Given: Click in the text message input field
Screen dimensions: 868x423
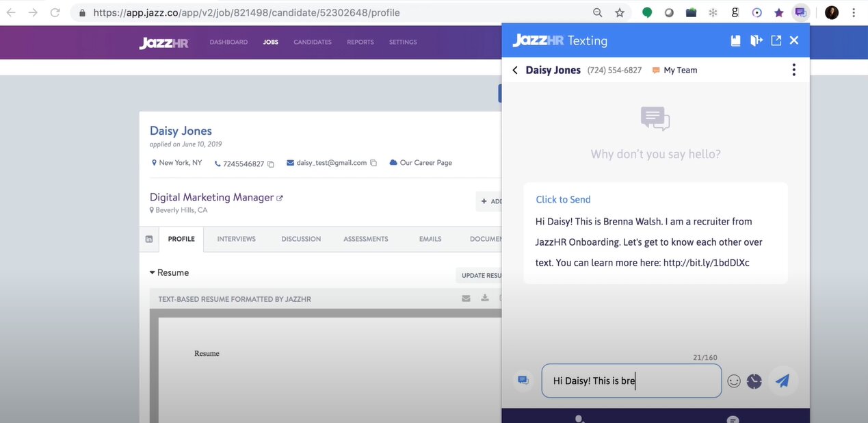Looking at the screenshot, I should click(x=631, y=381).
